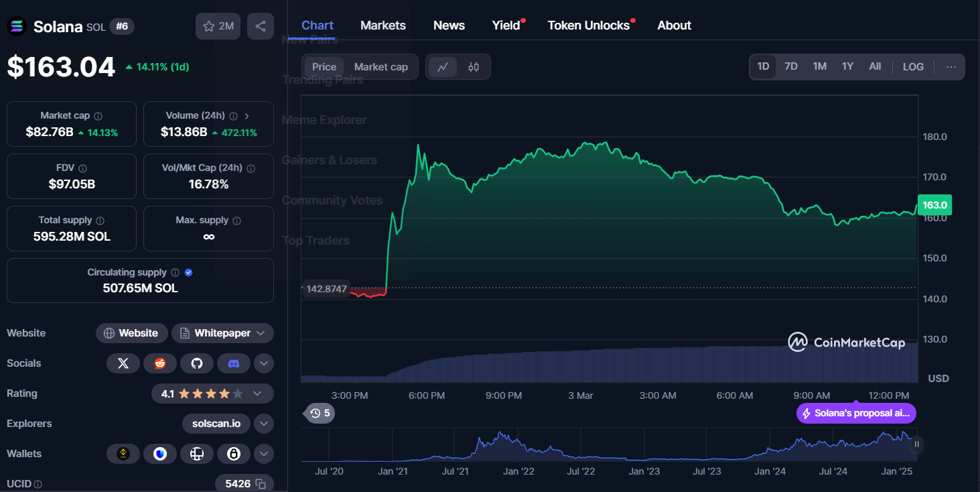Open the News tab
980x492 pixels.
[x=449, y=25]
